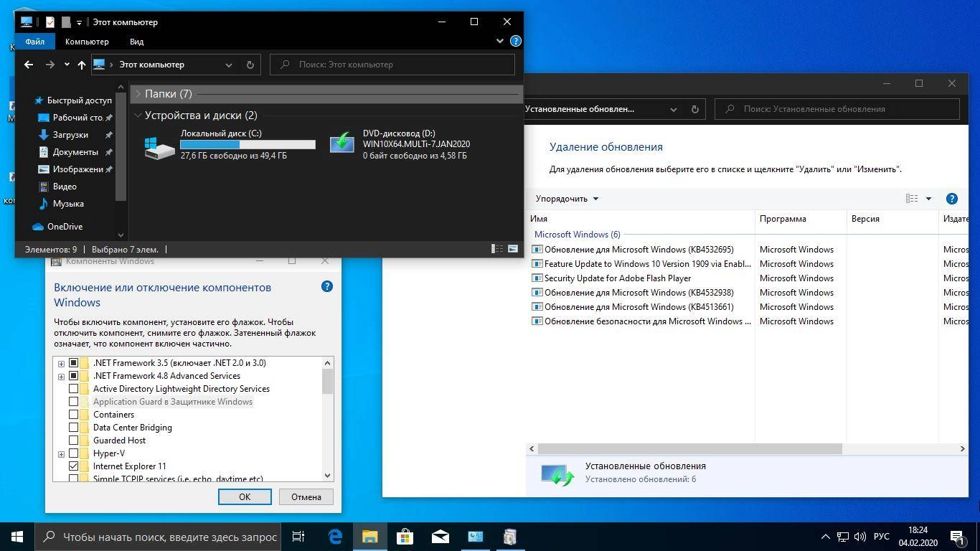This screenshot has height=551, width=980.
Task: Collapse Devices and drives group
Action: [x=138, y=116]
